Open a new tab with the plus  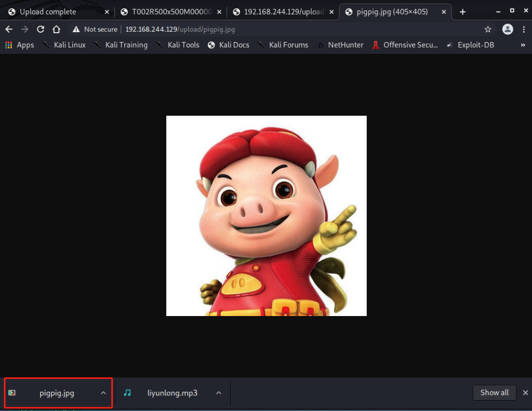coord(462,12)
